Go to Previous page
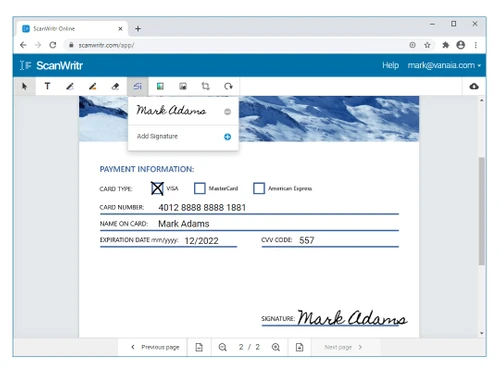This screenshot has width=500, height=375. click(155, 347)
